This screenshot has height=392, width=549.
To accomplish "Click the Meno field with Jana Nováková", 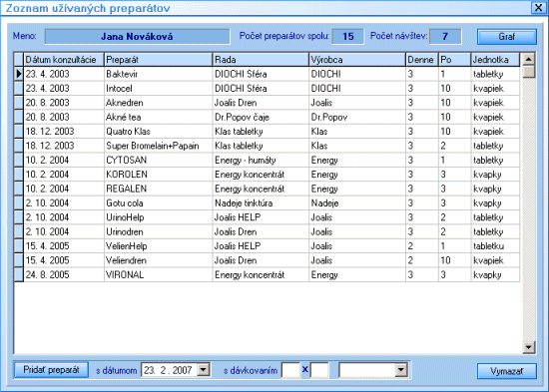I will tap(138, 36).
